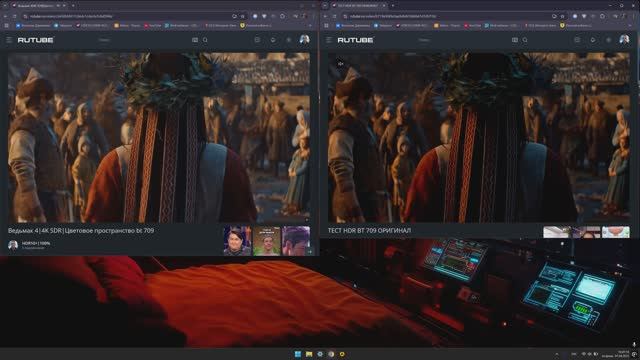Viewport: 640px width, 360px height.
Task: Open the virtual keyboard icon in left RUTUBE search
Action: click(195, 40)
